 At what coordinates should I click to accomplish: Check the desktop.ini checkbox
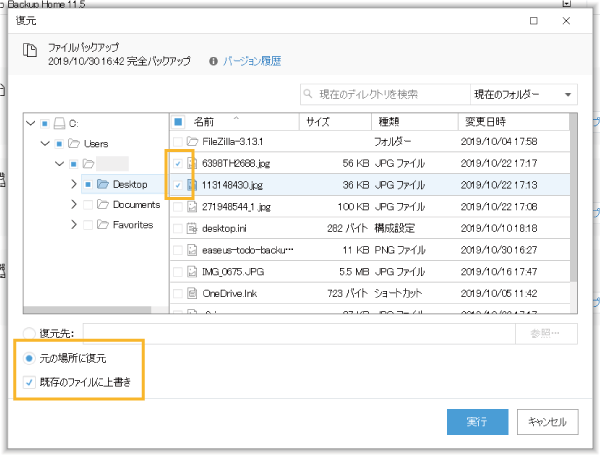coord(178,228)
